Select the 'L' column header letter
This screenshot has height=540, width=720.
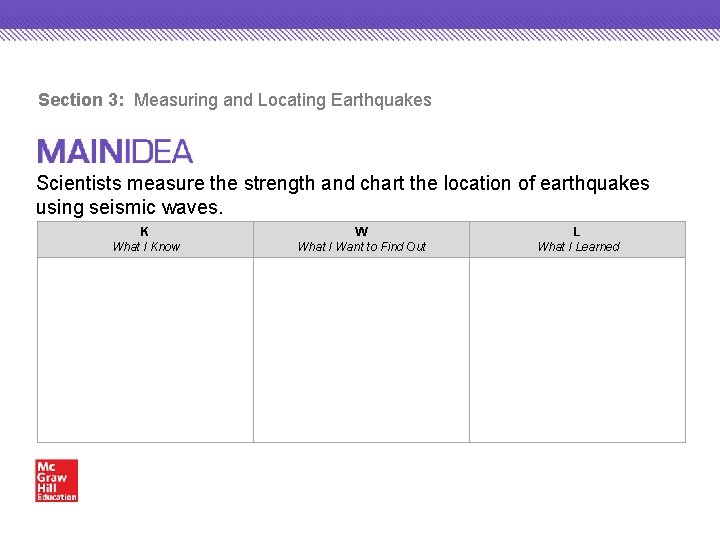coord(577,232)
